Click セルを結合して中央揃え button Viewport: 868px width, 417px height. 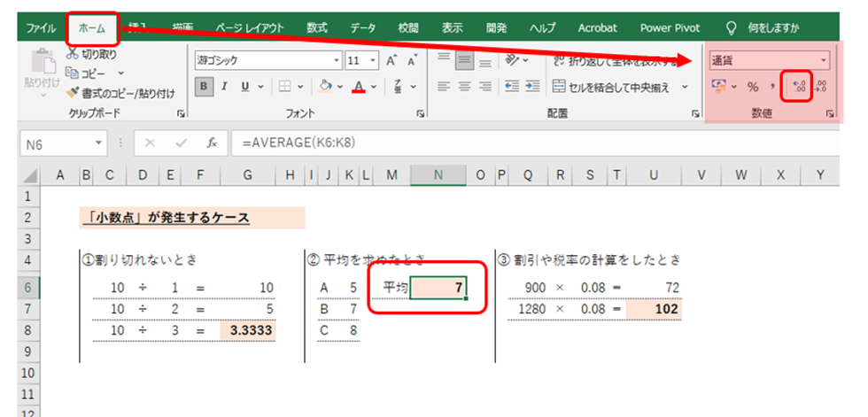(619, 87)
